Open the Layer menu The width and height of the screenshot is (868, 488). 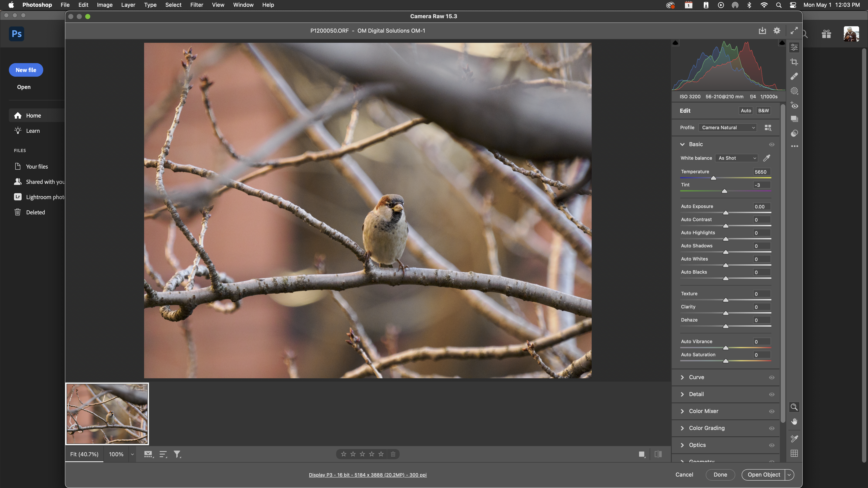coord(128,5)
